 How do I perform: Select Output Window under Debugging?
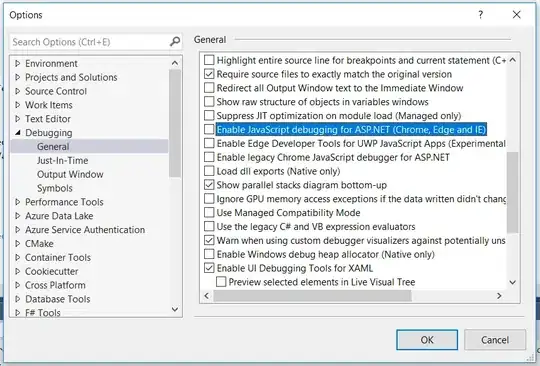70,174
